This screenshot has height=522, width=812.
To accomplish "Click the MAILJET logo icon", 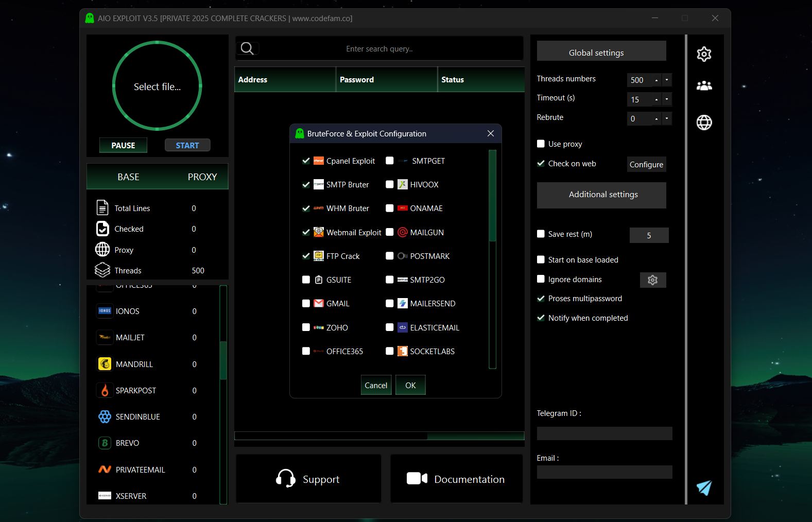I will pyautogui.click(x=105, y=337).
